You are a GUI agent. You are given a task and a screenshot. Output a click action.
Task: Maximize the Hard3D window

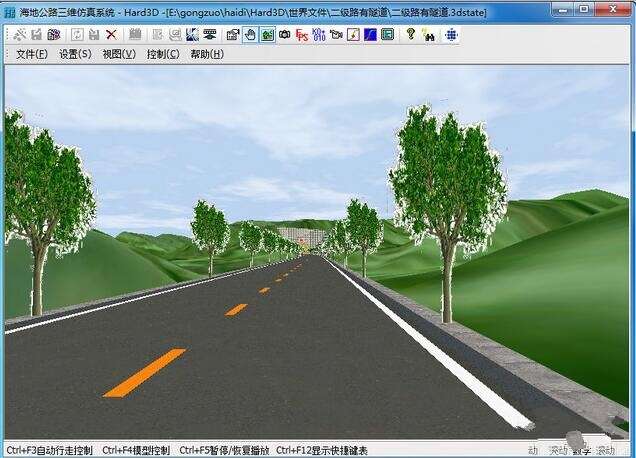click(584, 9)
